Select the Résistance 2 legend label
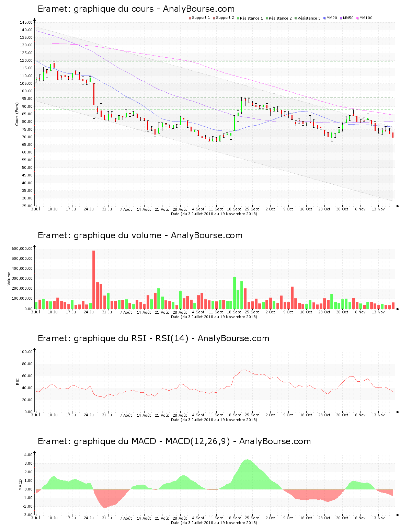The width and height of the screenshot is (412, 532). pyautogui.click(x=280, y=18)
